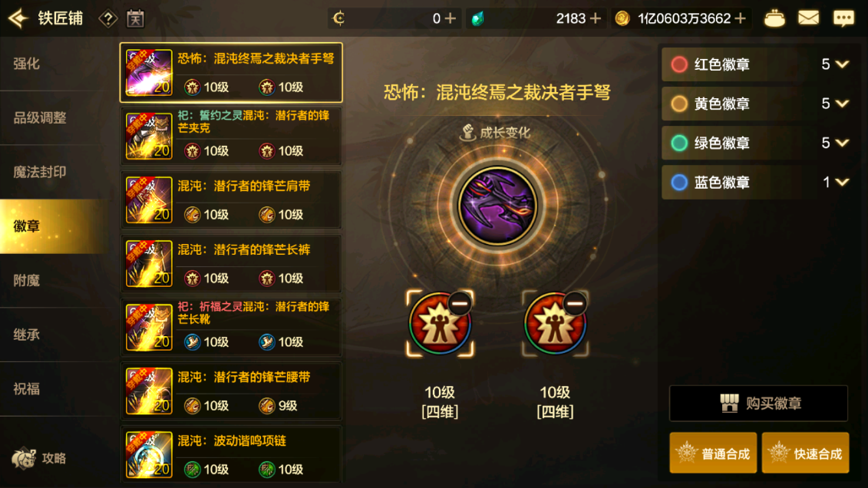Remove the right 10级 emblem with minus

(575, 303)
